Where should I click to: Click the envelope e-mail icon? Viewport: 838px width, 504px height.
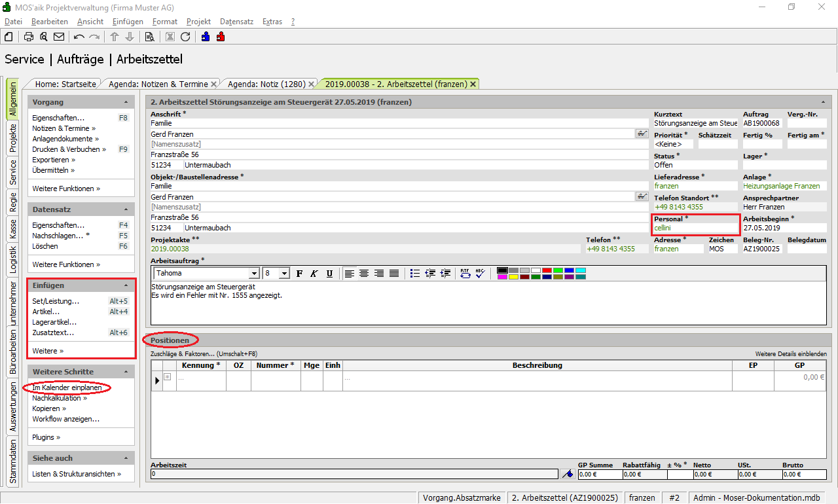tap(59, 37)
